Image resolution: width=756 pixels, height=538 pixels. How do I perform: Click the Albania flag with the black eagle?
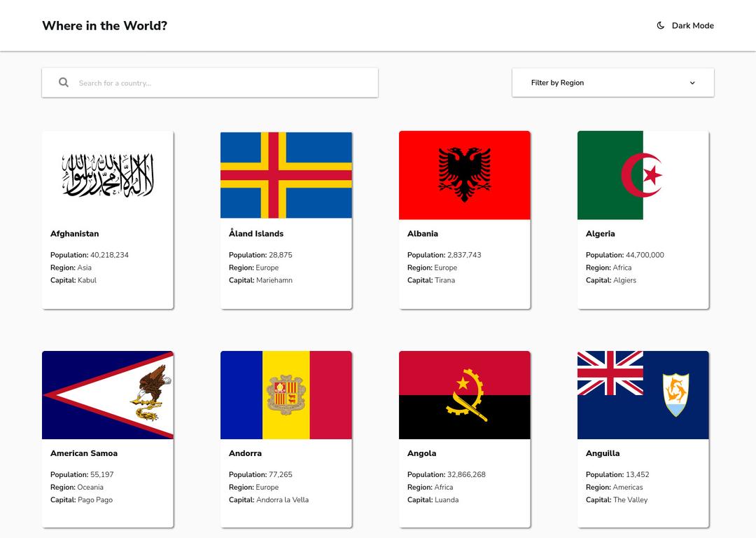(x=465, y=175)
